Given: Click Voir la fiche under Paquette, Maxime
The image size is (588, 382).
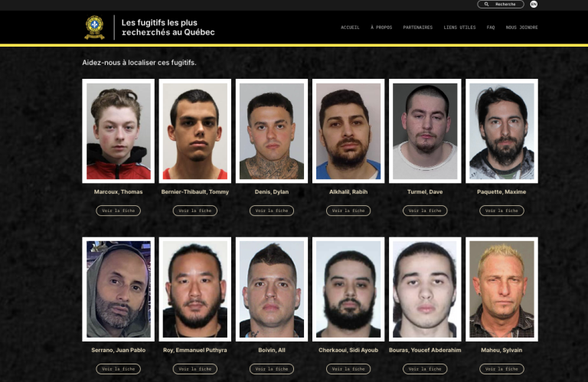Looking at the screenshot, I should [x=501, y=211].
